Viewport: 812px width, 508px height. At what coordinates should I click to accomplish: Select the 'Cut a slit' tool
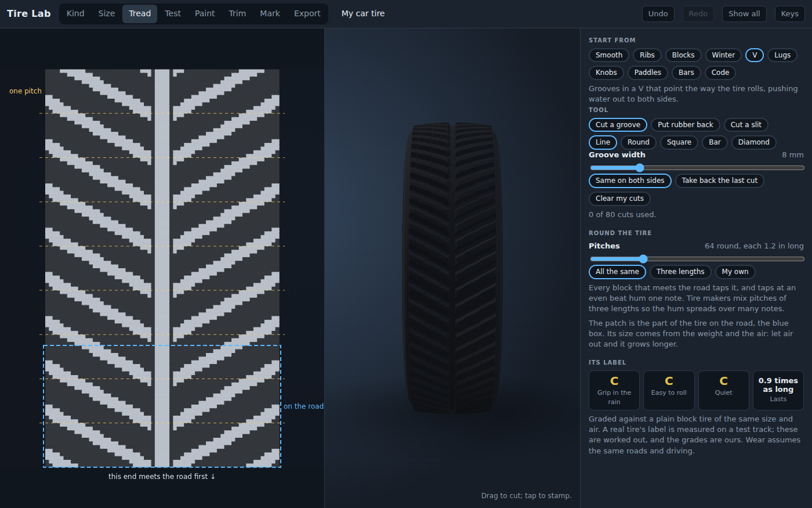[746, 125]
